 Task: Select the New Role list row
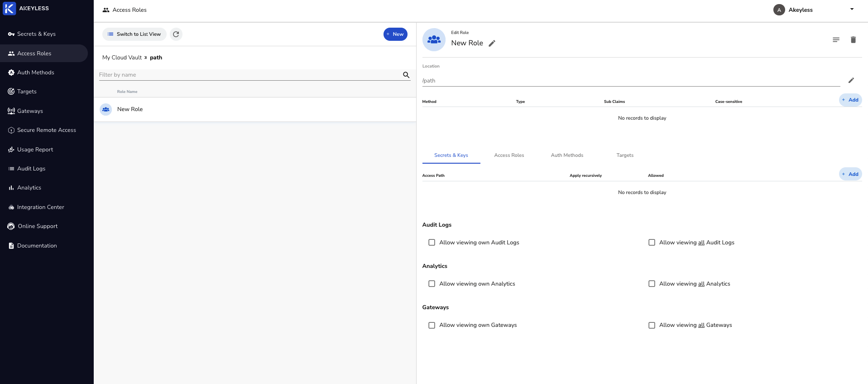[255, 109]
